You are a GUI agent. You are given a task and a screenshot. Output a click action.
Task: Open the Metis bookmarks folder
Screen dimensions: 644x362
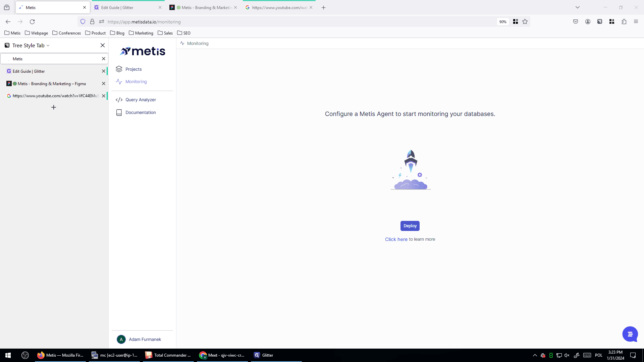(12, 33)
